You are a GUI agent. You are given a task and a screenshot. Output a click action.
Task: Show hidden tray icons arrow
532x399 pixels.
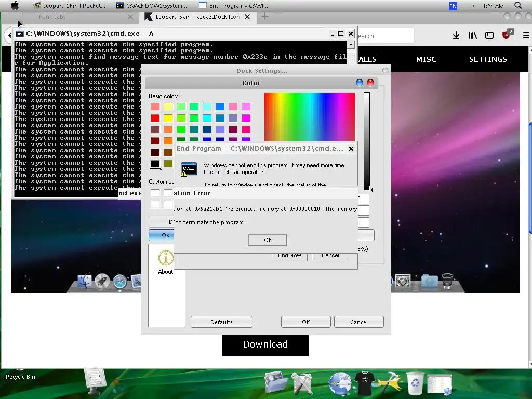473,6
